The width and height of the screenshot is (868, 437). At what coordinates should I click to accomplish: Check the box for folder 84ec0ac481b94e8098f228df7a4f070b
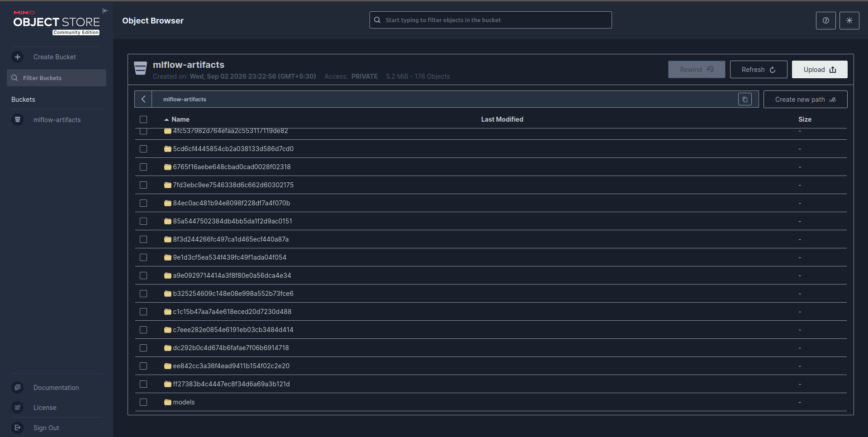143,203
